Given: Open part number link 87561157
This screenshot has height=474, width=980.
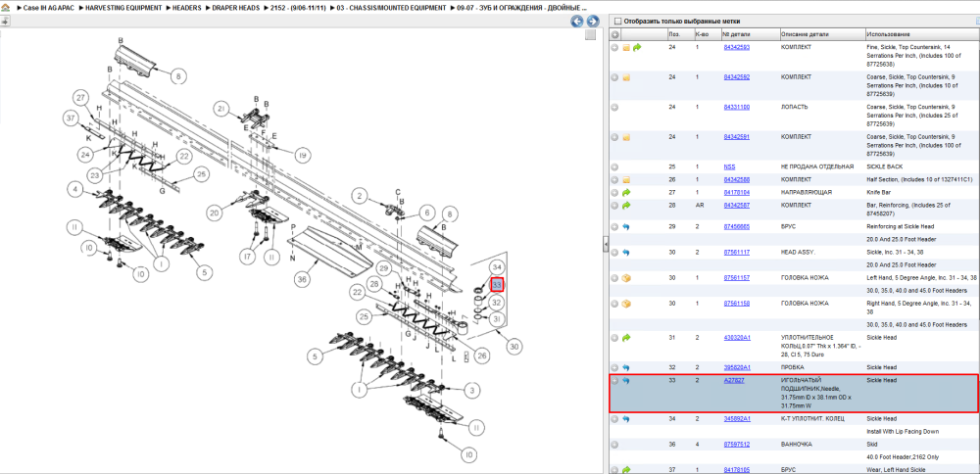Looking at the screenshot, I should [736, 278].
